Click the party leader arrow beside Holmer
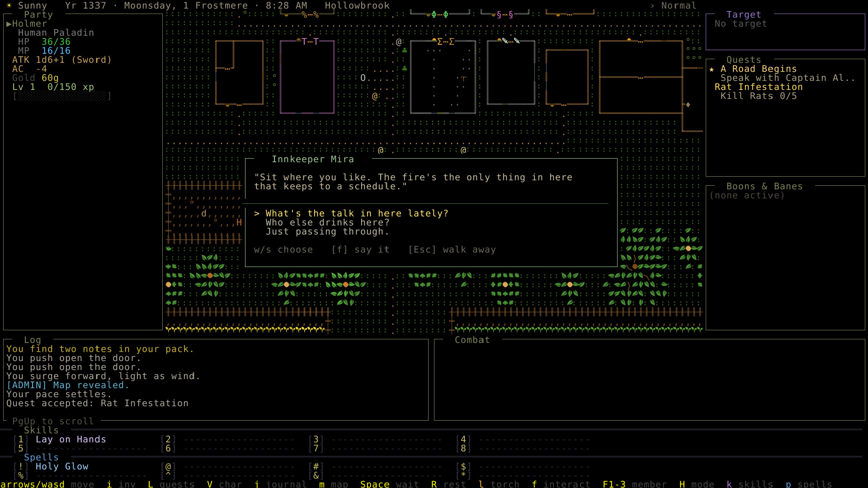This screenshot has height=488, width=868. click(9, 23)
